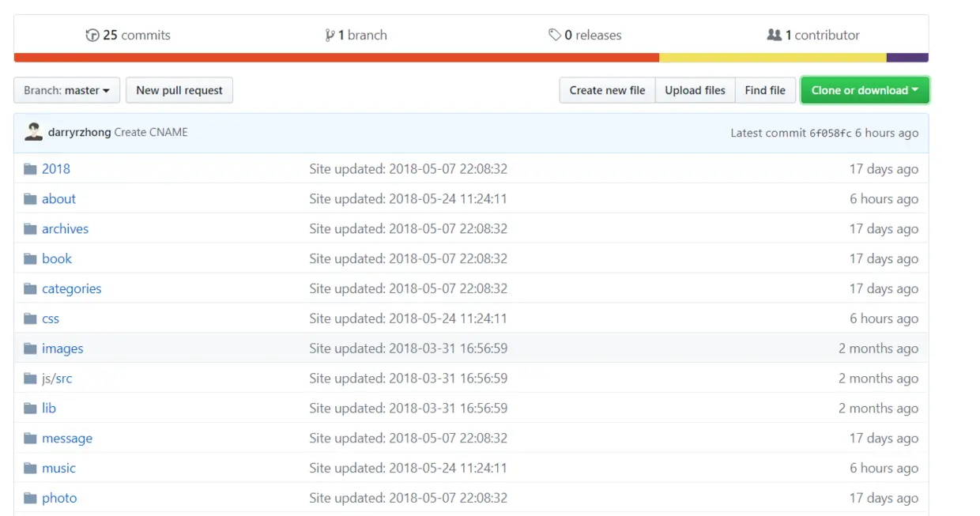Open the about folder
This screenshot has height=516, width=980.
point(59,198)
